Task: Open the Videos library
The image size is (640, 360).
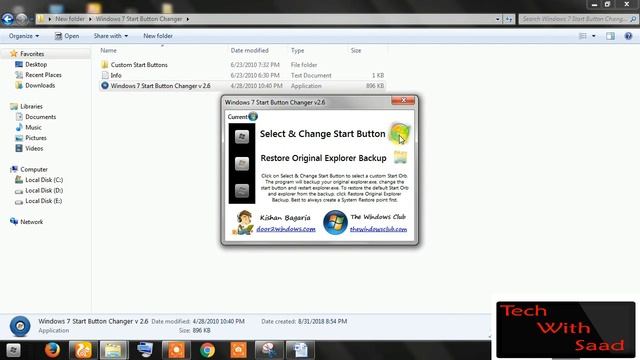Action: [34, 149]
